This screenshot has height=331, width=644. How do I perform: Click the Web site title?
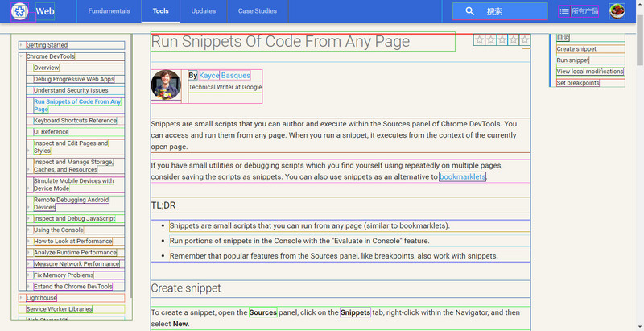click(x=45, y=11)
